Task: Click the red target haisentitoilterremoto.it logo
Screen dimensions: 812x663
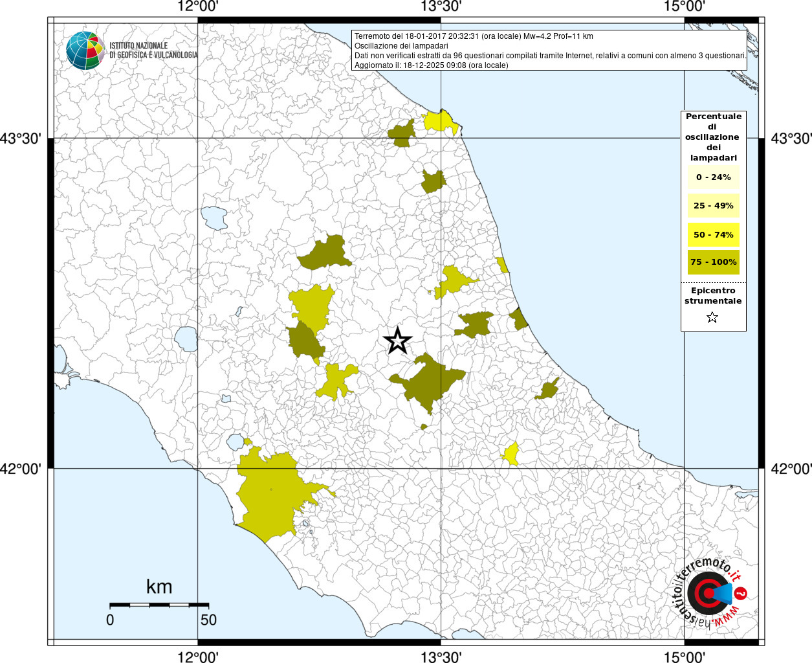Action: coord(708,593)
